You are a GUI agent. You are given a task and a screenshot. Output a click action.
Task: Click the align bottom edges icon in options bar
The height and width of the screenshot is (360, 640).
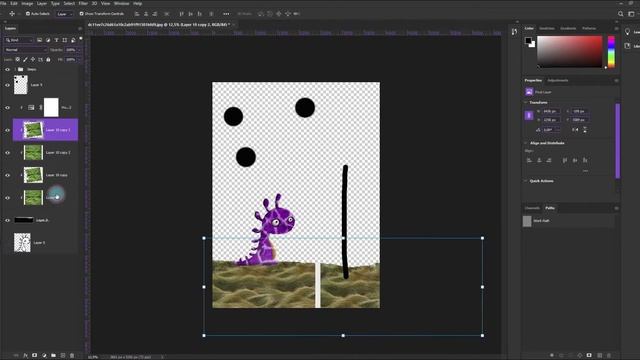200,14
